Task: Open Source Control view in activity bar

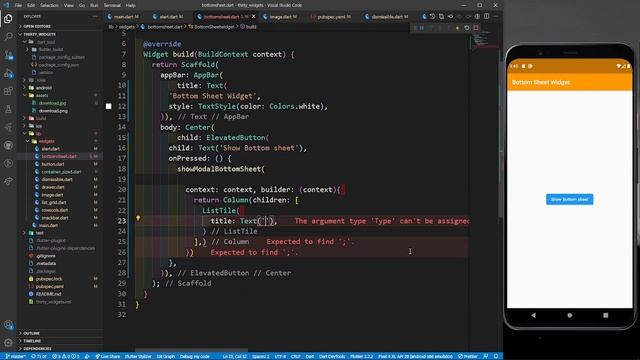Action: click(x=8, y=55)
